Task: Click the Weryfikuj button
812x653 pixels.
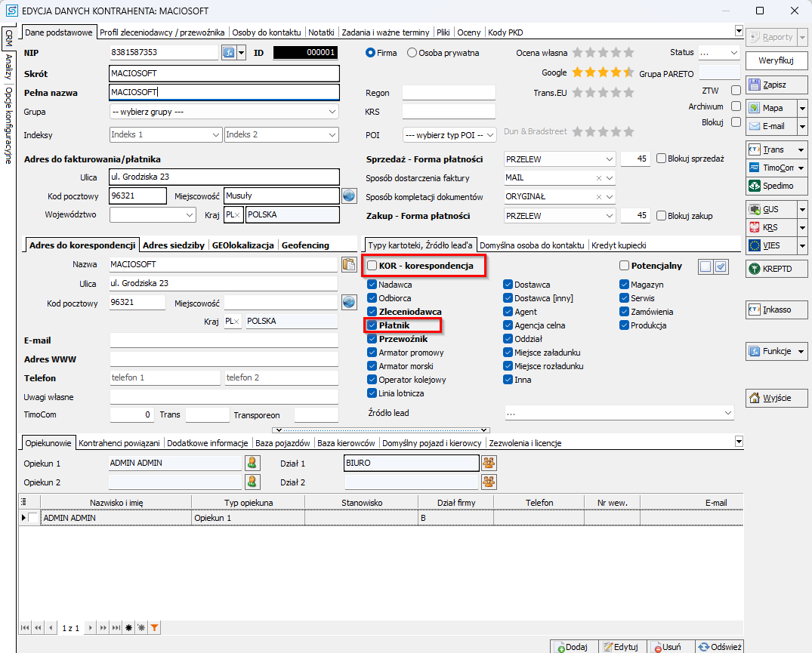Action: [x=776, y=60]
